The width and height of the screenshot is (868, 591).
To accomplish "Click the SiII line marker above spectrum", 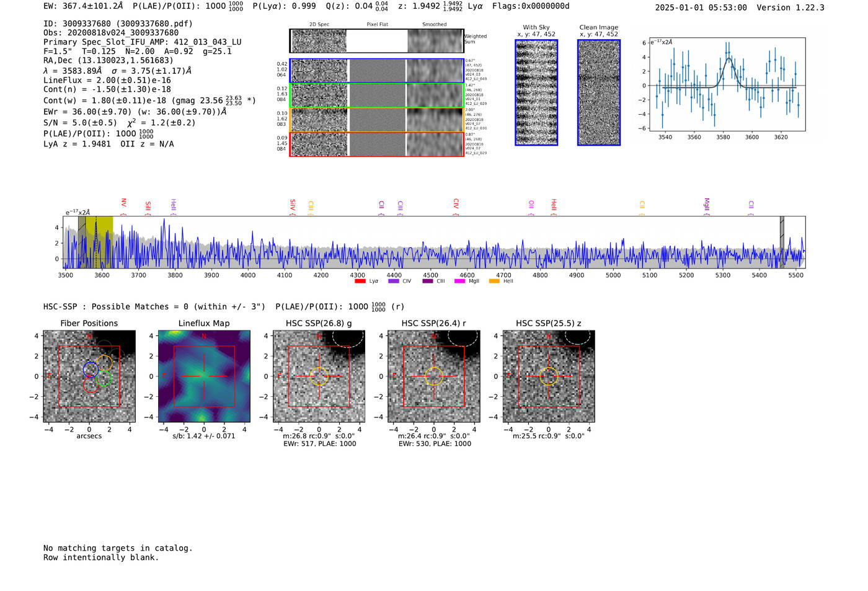I will [x=148, y=207].
